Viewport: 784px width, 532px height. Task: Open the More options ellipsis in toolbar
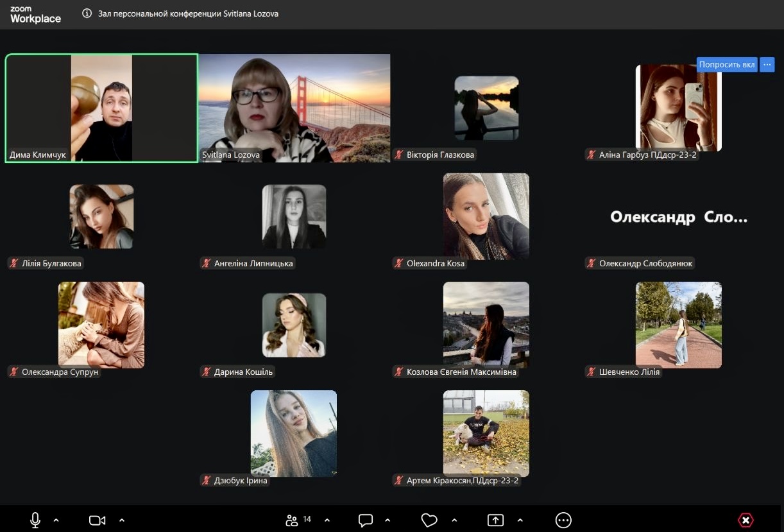(563, 520)
